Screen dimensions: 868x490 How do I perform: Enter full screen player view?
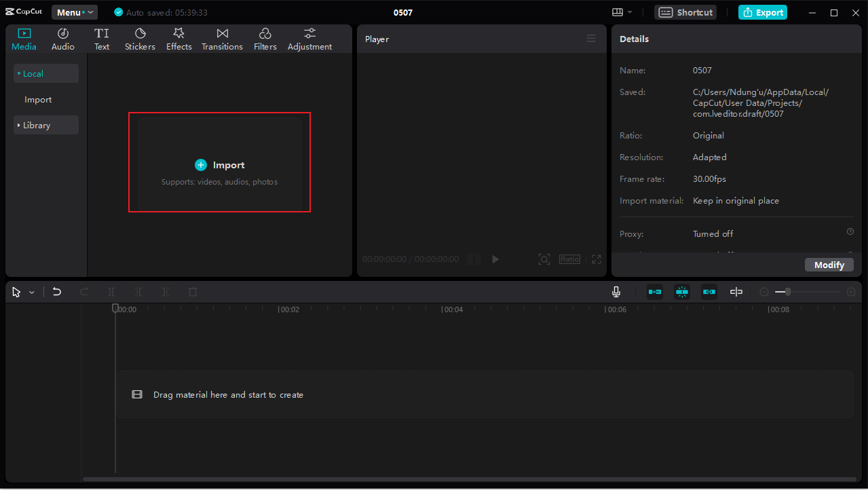[x=597, y=259]
